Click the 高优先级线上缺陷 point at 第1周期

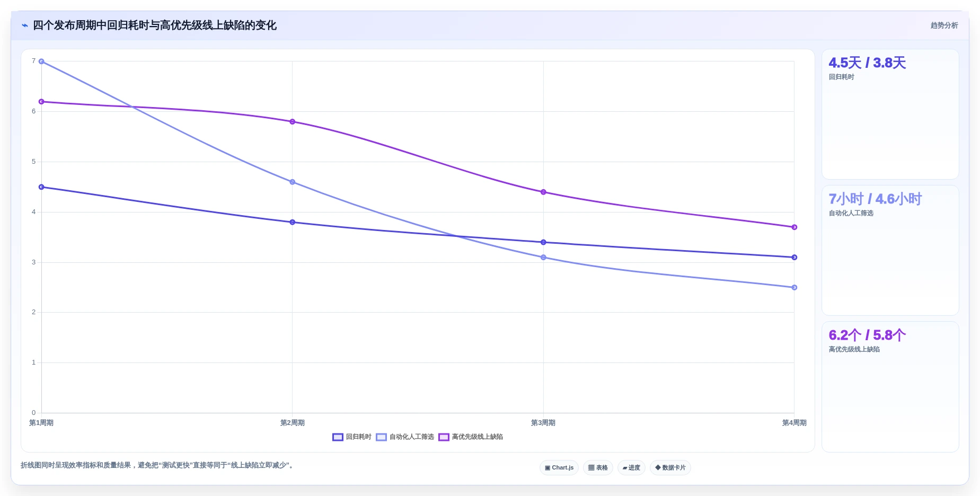point(41,102)
